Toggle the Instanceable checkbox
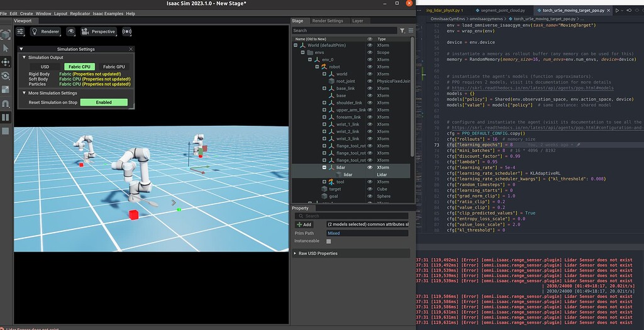 [x=328, y=241]
